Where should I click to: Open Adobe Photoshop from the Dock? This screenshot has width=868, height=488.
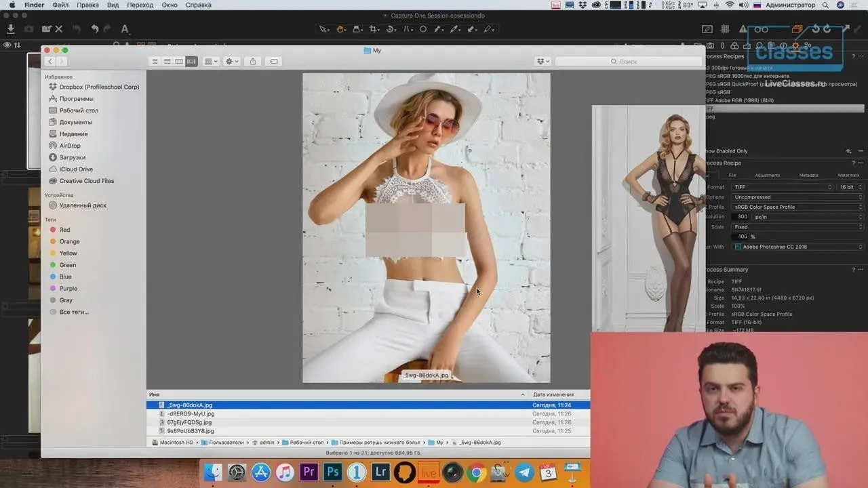[332, 472]
